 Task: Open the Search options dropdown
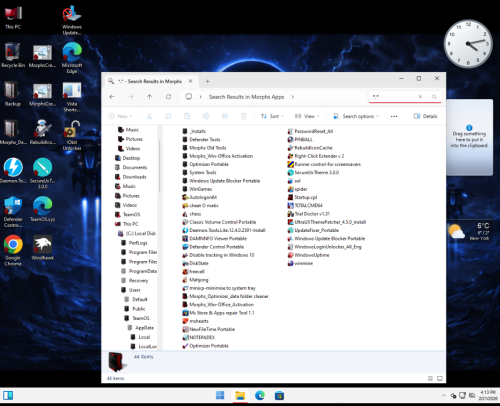[356, 116]
